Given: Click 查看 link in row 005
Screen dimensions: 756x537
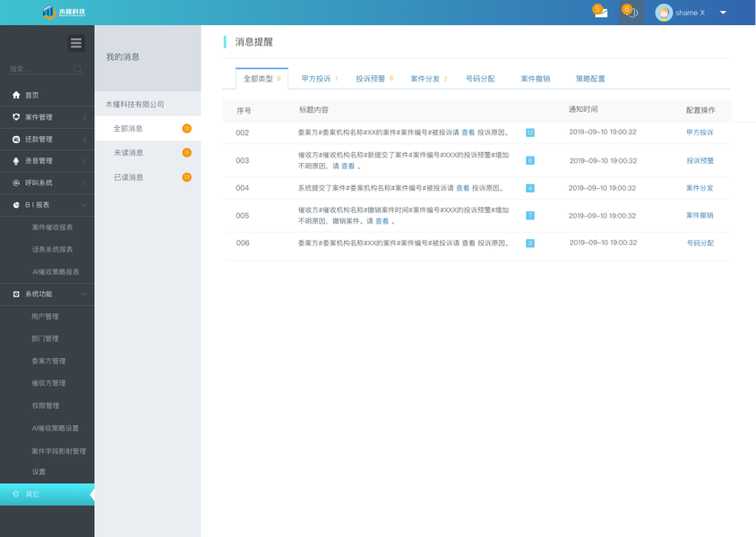Looking at the screenshot, I should point(382,221).
